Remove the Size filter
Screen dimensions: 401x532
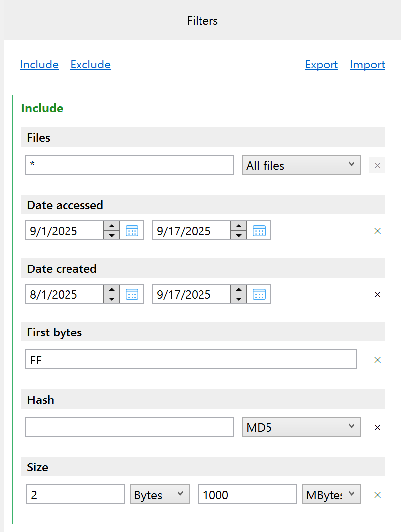tap(377, 495)
